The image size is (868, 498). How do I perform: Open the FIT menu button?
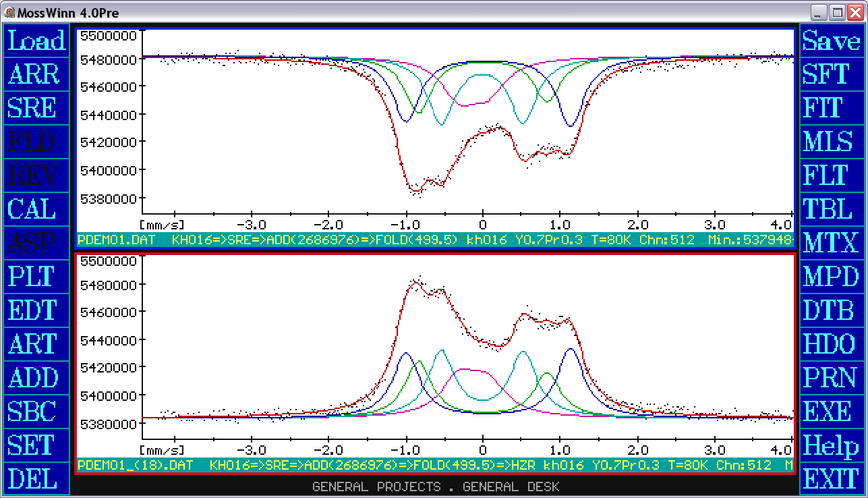tap(831, 108)
